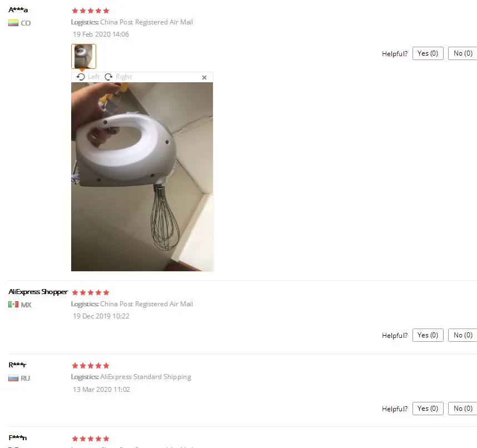477x448 pixels.
Task: Click the five-star rating of A***a's review
Action: [x=91, y=11]
